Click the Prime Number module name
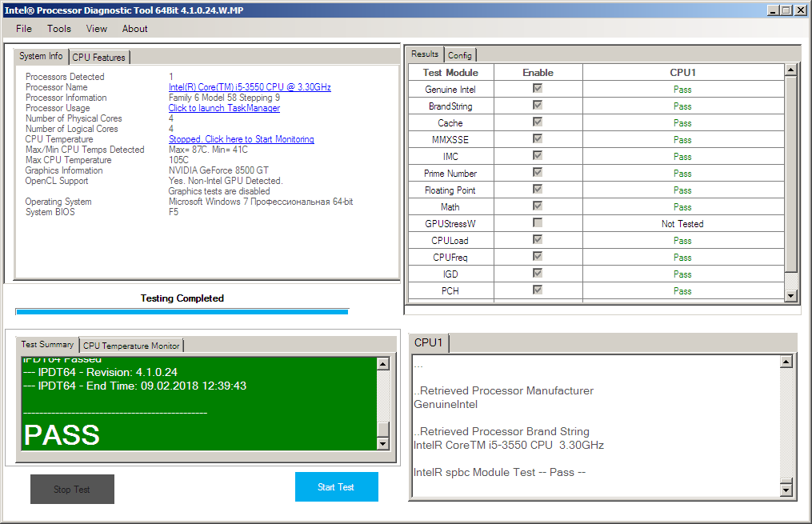This screenshot has height=524, width=812. point(450,174)
